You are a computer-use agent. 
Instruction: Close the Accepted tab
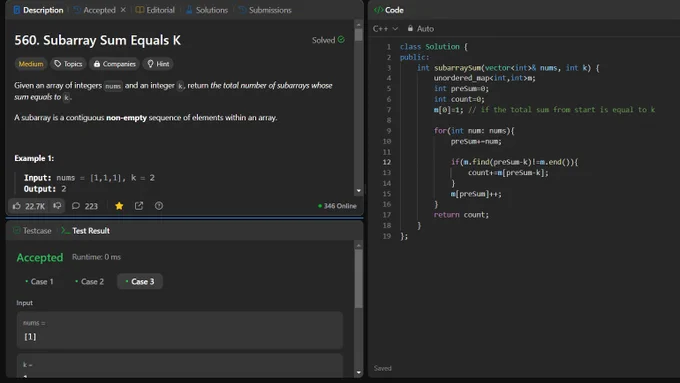pyautogui.click(x=123, y=10)
